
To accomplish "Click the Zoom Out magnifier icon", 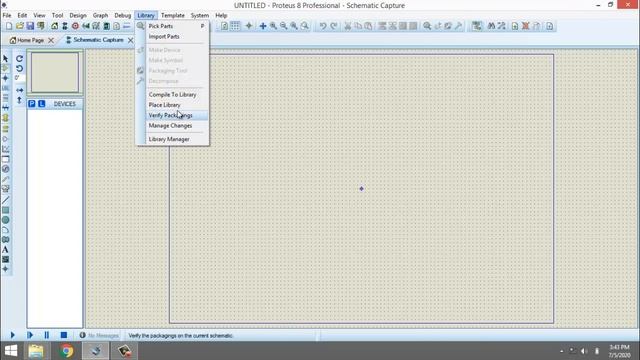I will coord(283,26).
